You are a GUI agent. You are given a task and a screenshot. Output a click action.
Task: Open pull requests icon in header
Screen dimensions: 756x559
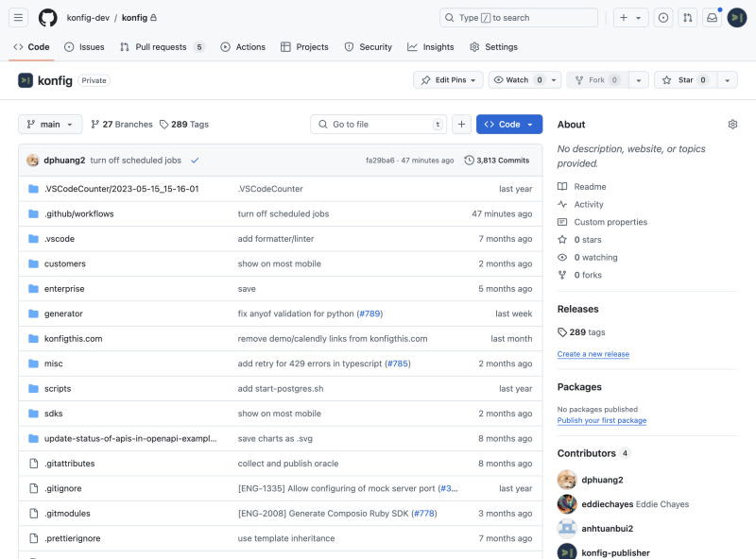click(688, 17)
